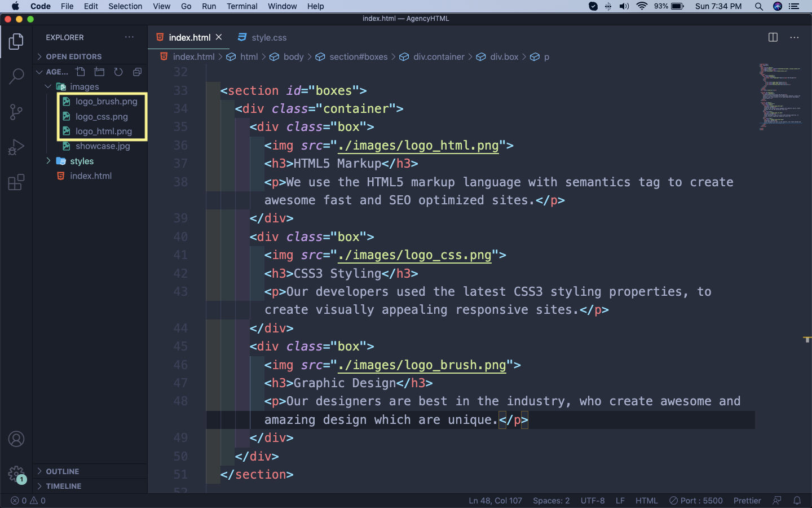The width and height of the screenshot is (812, 508).
Task: Switch to the style.css tab
Action: pos(262,37)
